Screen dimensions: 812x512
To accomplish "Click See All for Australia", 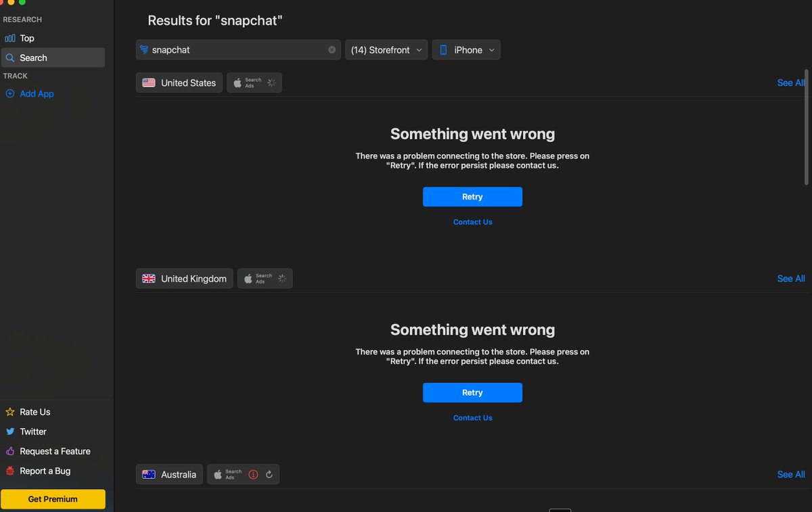I will [x=791, y=474].
